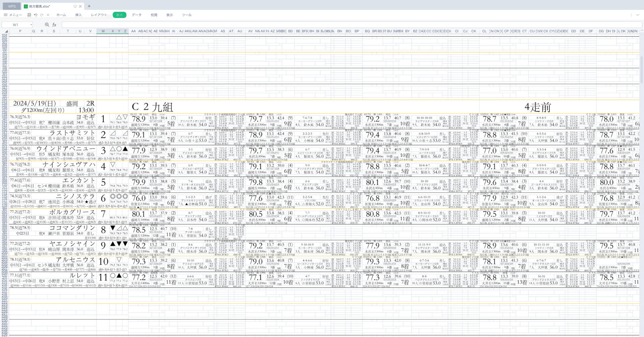
Task: Close the 地方競馬.xlsx tab
Action: [x=80, y=6]
